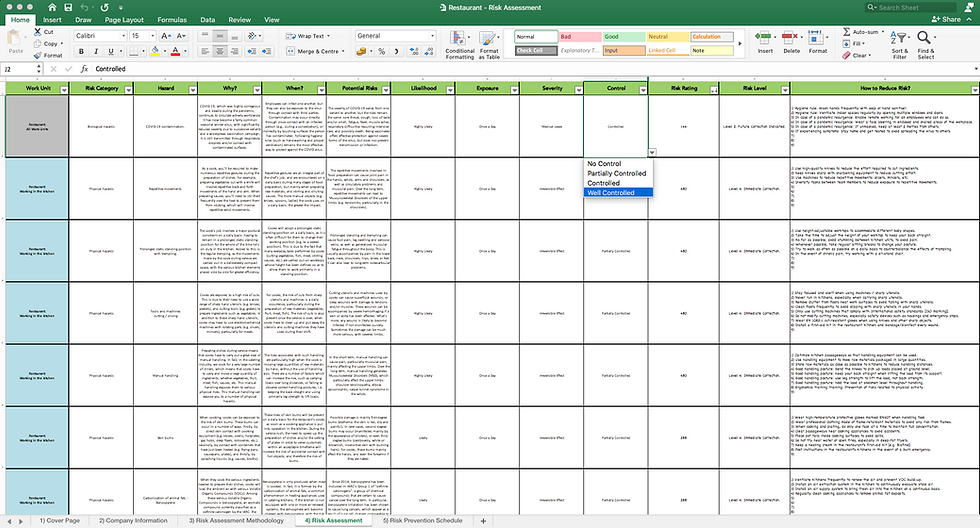The width and height of the screenshot is (980, 528).
Task: Apply percent style format
Action: [x=381, y=51]
